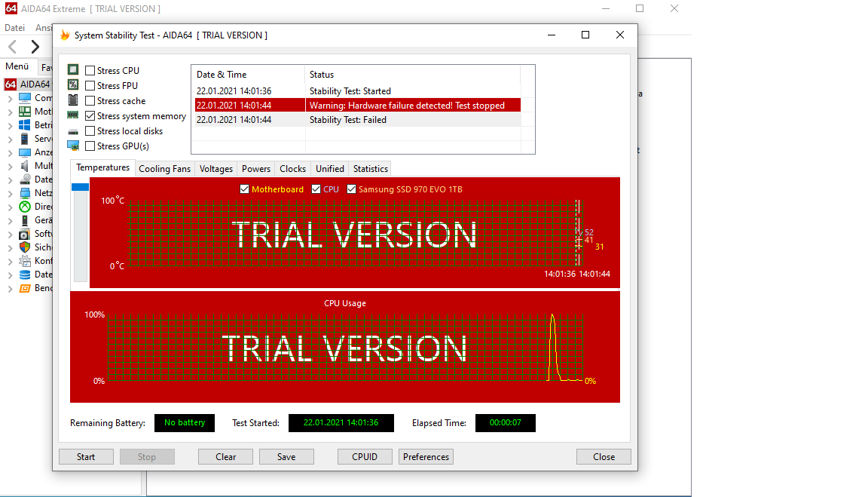868x497 pixels.
Task: Click the percent icon beside Stress FPU
Action: coord(73,84)
